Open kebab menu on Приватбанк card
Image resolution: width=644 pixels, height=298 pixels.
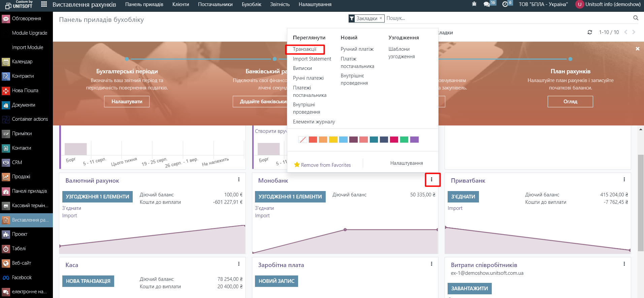pos(624,180)
